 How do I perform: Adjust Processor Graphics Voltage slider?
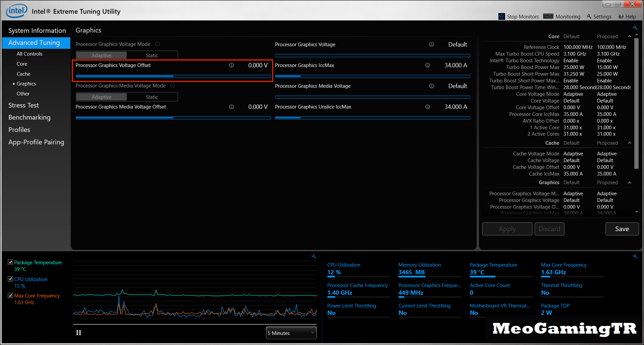(x=373, y=56)
